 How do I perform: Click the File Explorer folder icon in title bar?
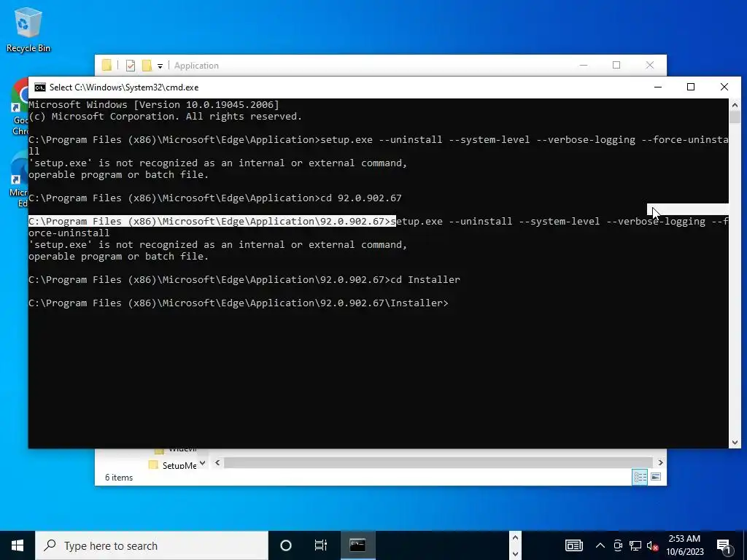(x=107, y=65)
